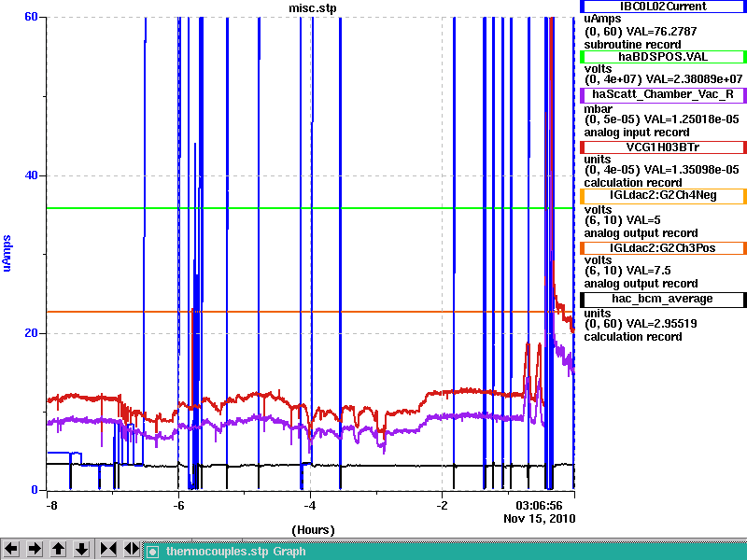Select the VCG1H03BTr legend curve
747x560 pixels.
click(x=663, y=147)
